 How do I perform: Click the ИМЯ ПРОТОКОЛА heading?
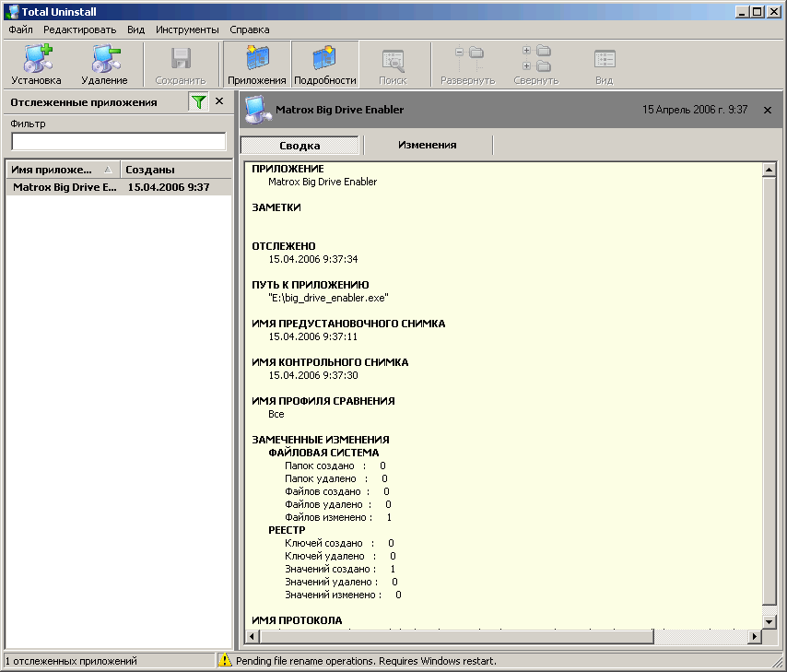[x=297, y=620]
